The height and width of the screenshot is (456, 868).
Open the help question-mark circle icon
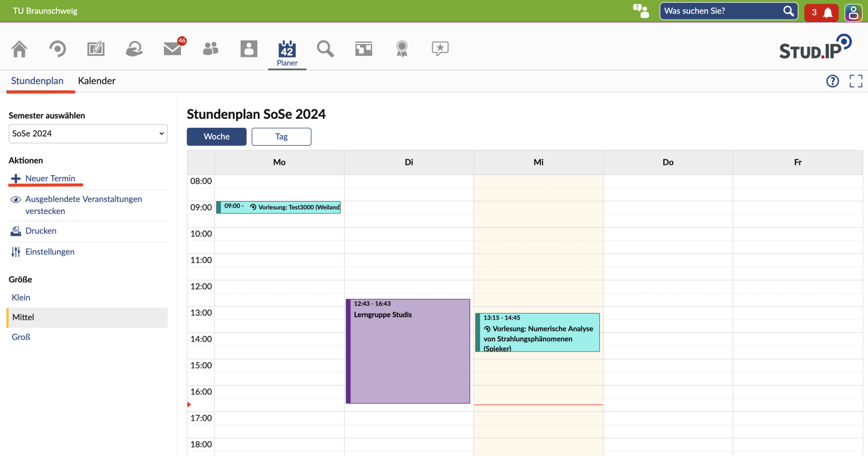(x=832, y=81)
